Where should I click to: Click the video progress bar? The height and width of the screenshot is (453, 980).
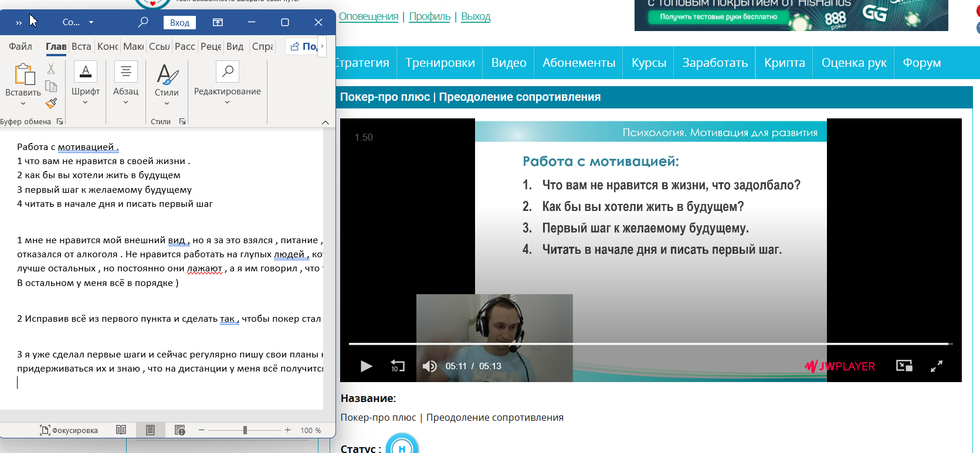pos(650,344)
